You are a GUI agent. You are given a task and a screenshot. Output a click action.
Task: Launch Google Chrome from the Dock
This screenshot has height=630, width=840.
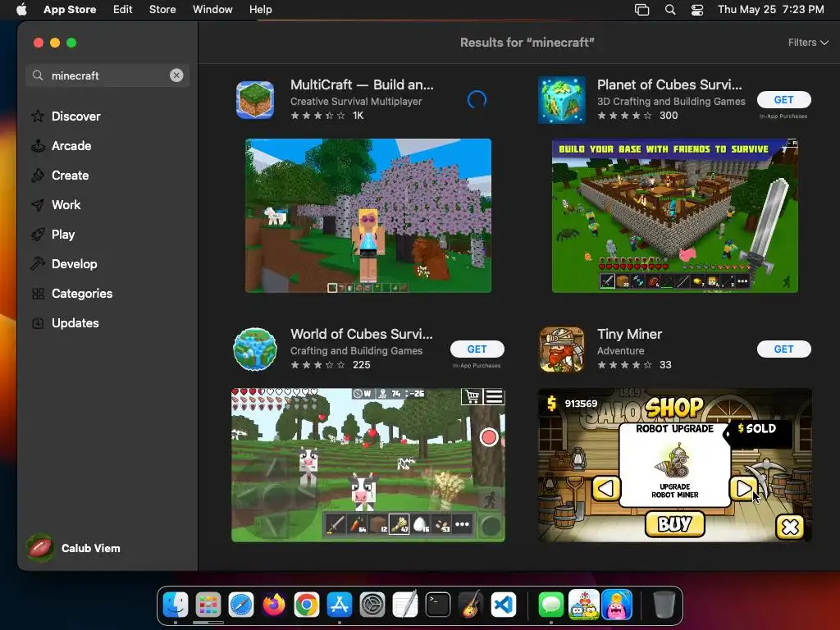tap(307, 605)
